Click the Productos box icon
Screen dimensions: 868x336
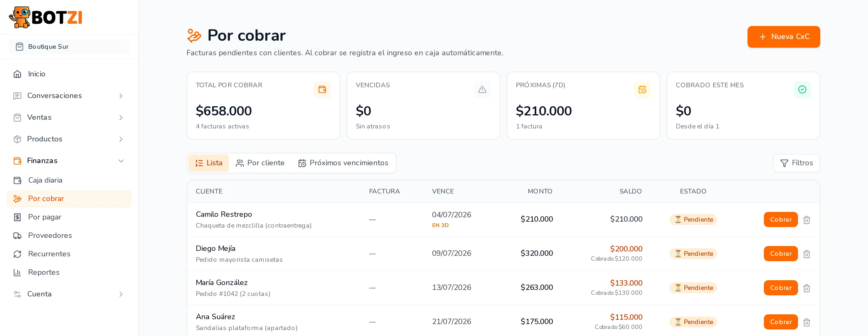coord(17,139)
